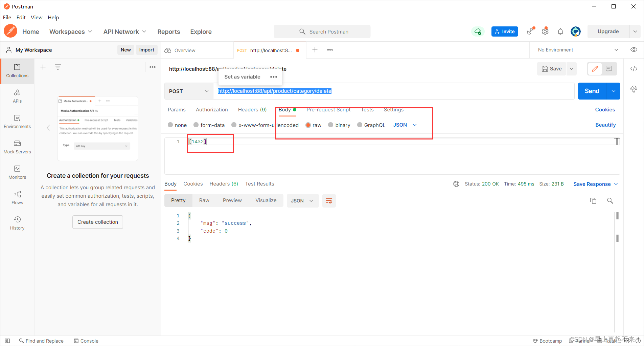
Task: Open the capture requests satellite icon
Action: pos(530,31)
